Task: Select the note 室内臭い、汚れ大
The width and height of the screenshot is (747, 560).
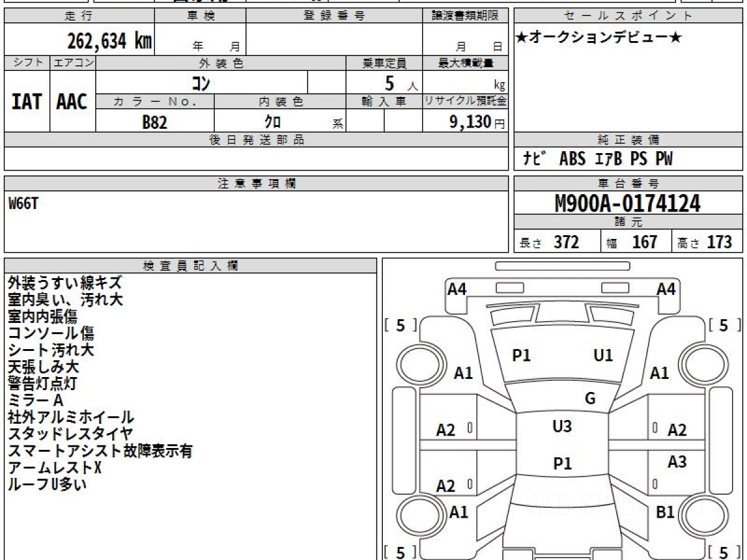Action: pyautogui.click(x=65, y=300)
